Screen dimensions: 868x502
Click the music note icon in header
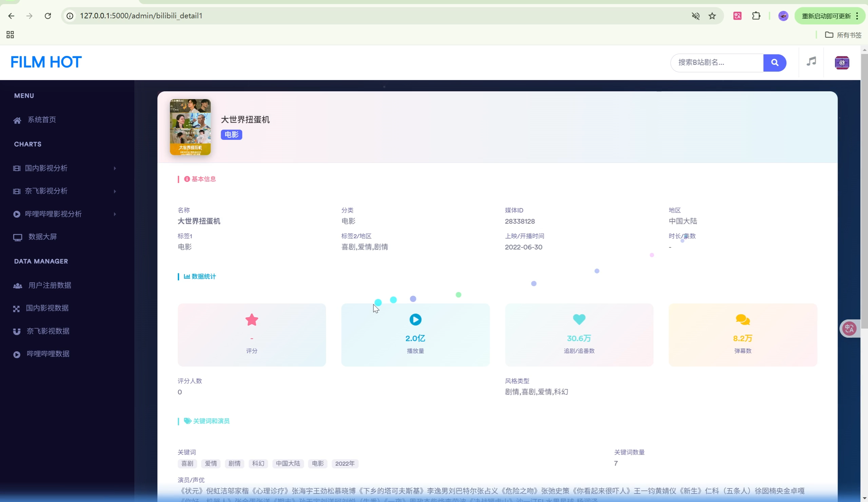[811, 62]
